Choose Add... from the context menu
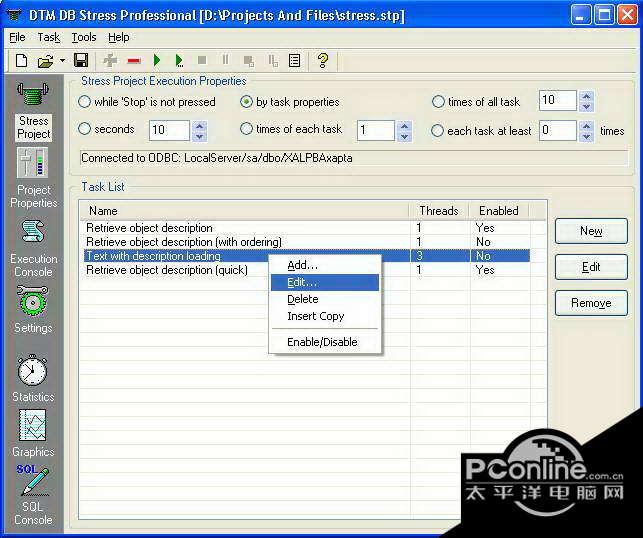 coord(325,265)
